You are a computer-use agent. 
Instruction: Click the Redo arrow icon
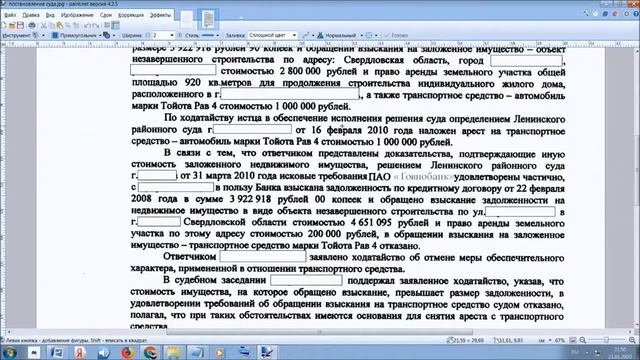click(96, 25)
